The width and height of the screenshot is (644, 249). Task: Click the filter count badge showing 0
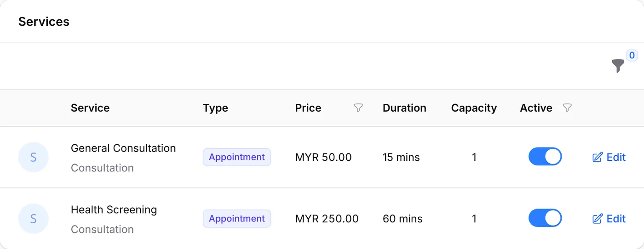click(x=632, y=56)
